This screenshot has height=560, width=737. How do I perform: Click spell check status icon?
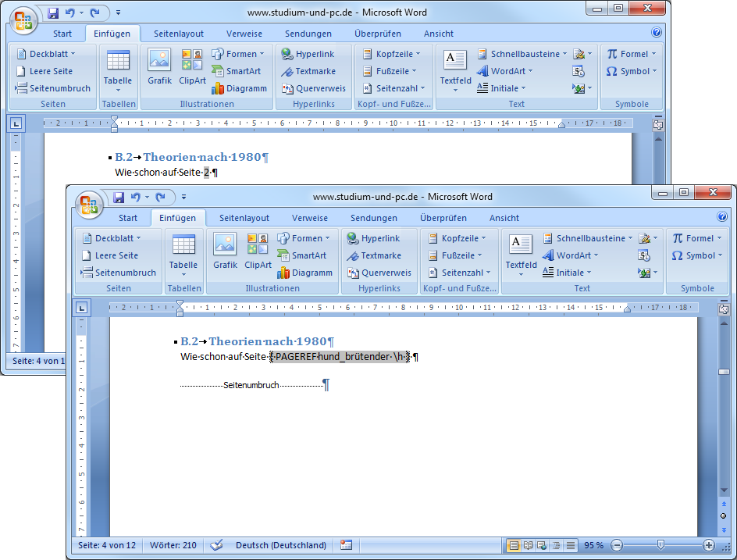[216, 545]
